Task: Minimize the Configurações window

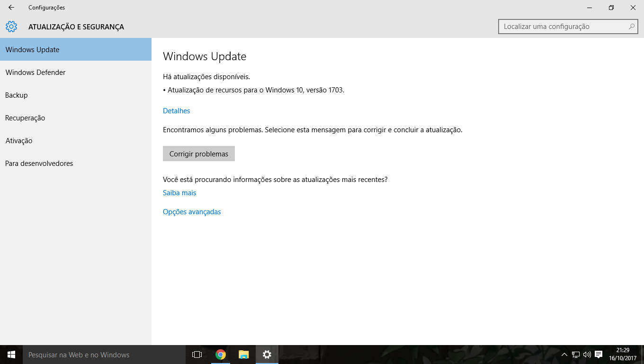Action: click(x=590, y=8)
